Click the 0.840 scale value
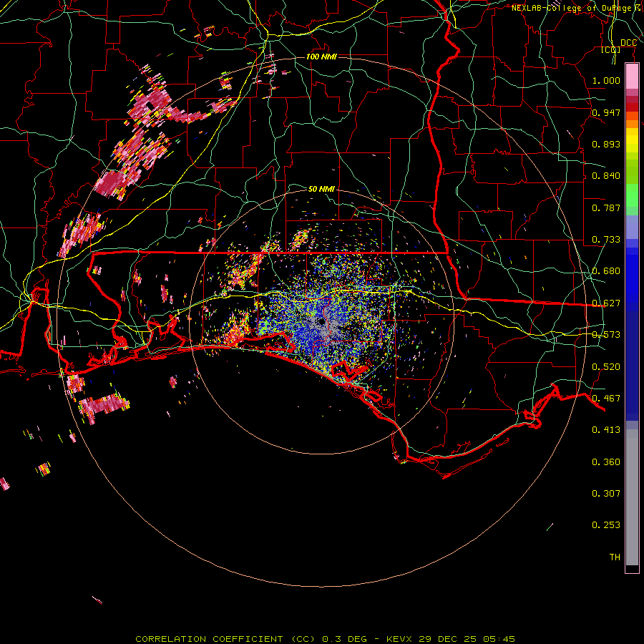644x644 pixels. (x=606, y=176)
